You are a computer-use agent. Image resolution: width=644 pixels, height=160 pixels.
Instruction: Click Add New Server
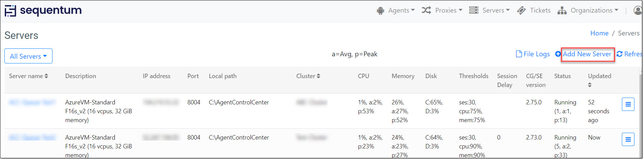click(x=587, y=54)
